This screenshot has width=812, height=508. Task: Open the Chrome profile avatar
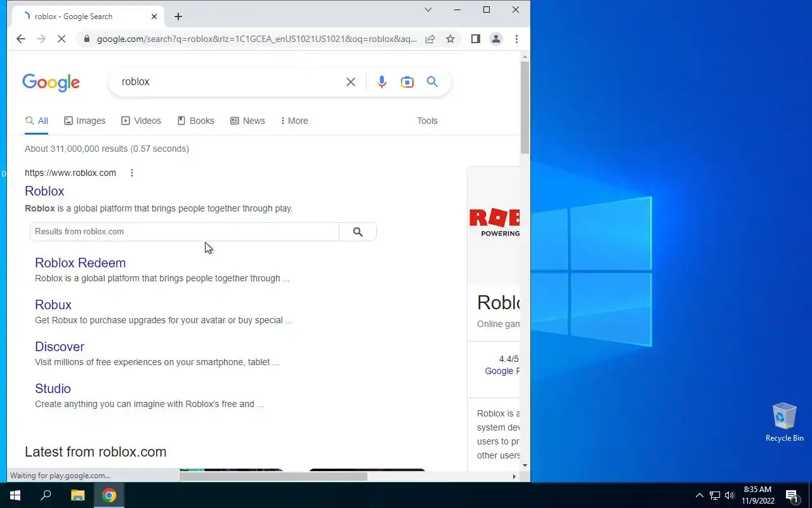pos(496,39)
